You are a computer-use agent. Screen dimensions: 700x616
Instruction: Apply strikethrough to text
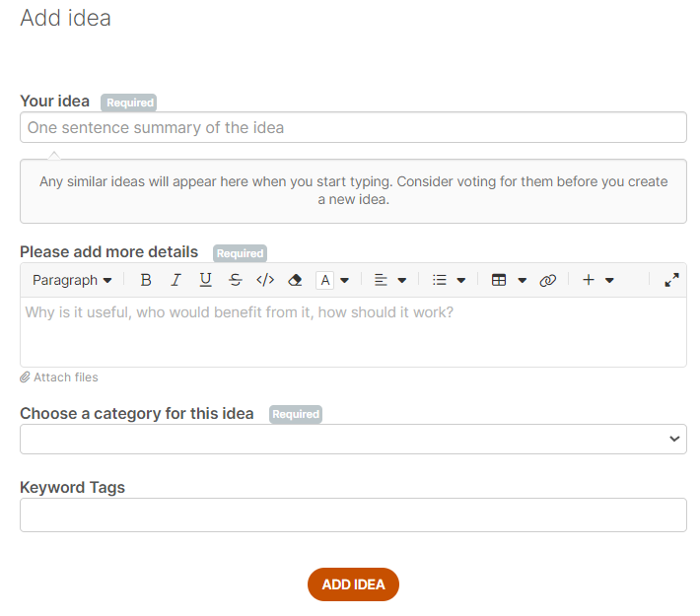235,280
